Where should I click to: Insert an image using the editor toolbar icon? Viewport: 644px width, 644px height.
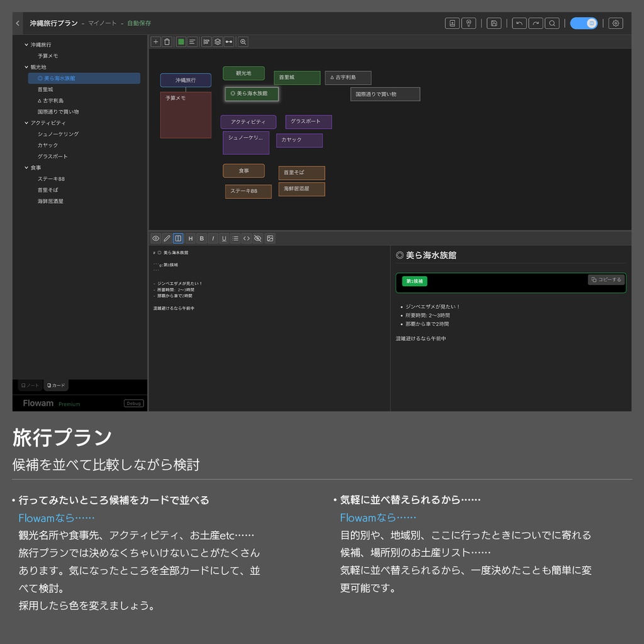coord(270,238)
